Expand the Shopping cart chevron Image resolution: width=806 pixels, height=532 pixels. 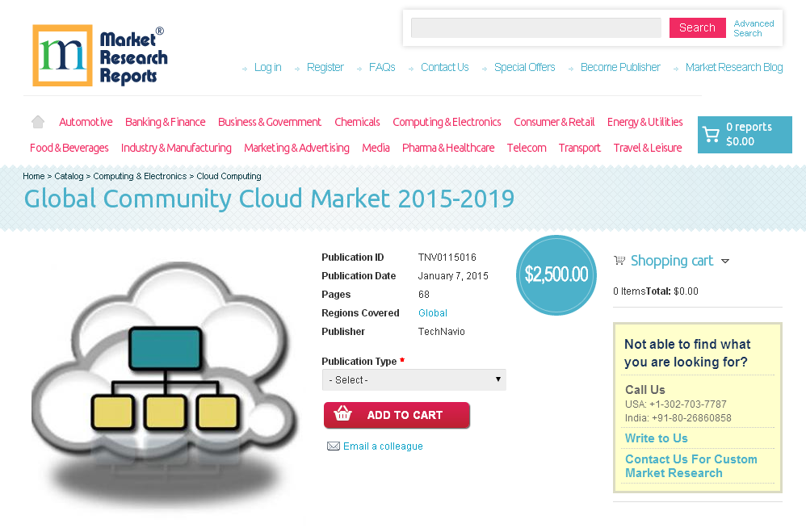pos(725,261)
